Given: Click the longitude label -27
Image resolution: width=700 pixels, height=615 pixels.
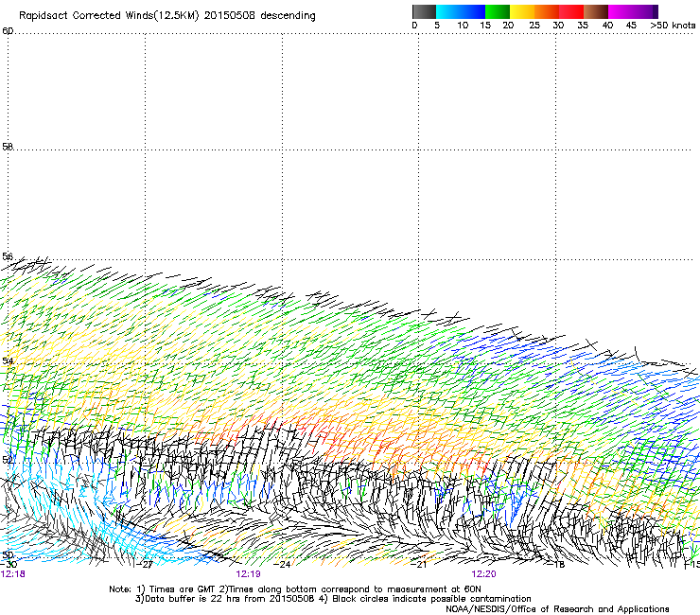Looking at the screenshot, I should [x=145, y=565].
